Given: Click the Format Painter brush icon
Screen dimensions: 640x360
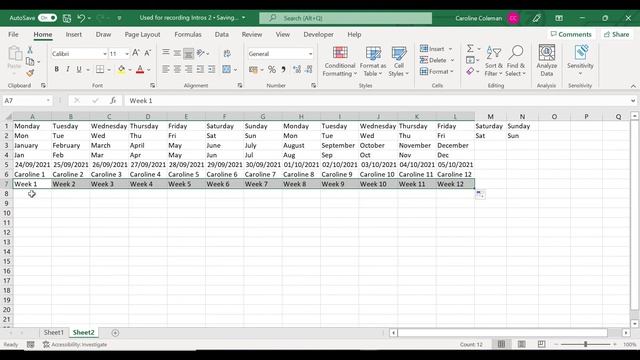Looking at the screenshot, I should (x=30, y=73).
